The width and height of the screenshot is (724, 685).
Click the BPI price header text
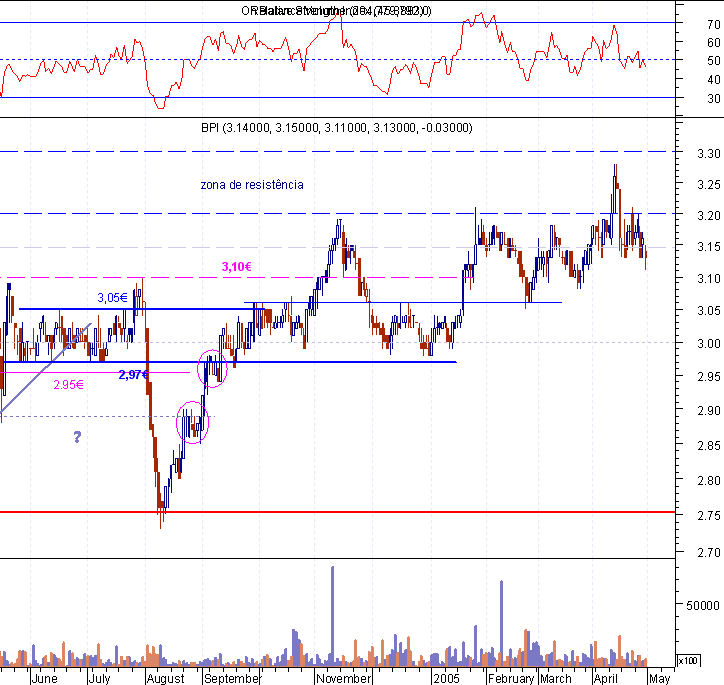(337, 128)
